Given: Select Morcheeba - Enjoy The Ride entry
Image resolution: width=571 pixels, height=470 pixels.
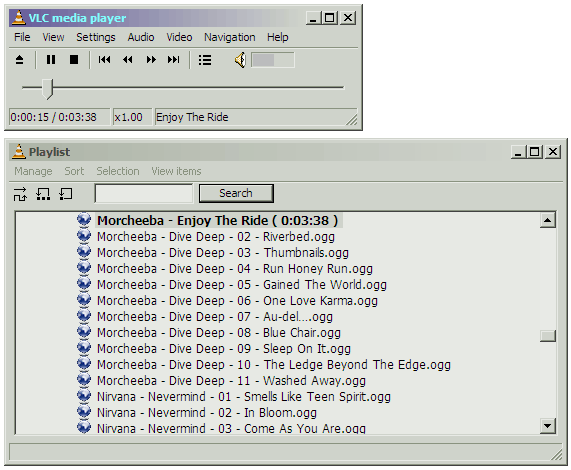Looking at the screenshot, I should pyautogui.click(x=218, y=221).
